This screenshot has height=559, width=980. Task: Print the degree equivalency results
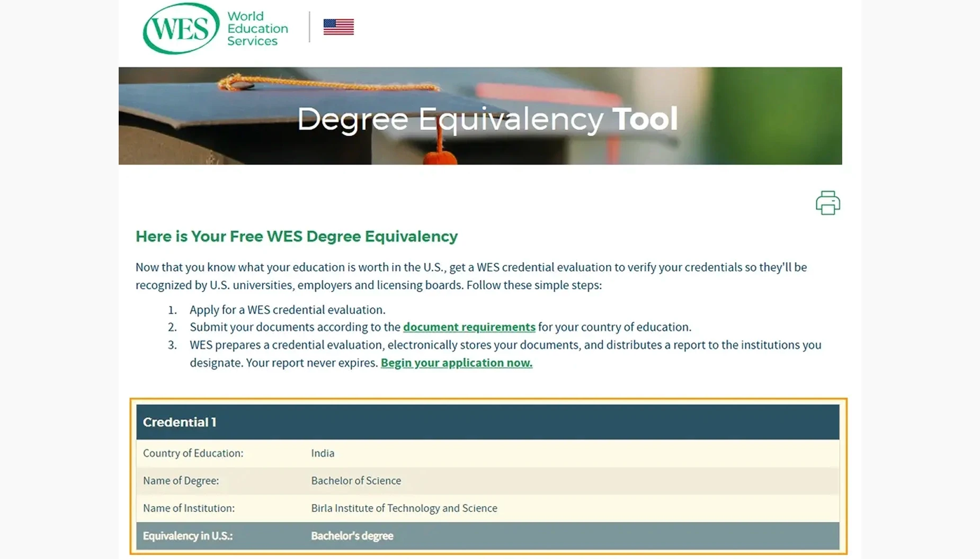(827, 203)
